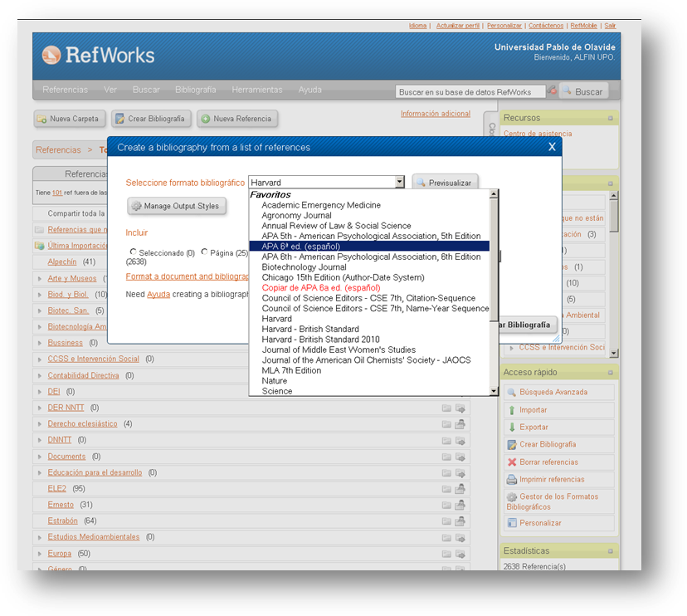Click the shared-folder person icon in Derecho eclesiástico row

460,424
